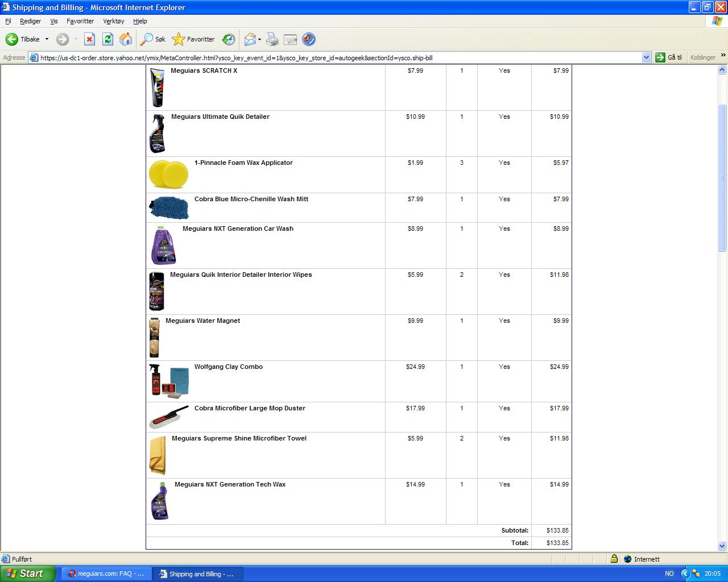Open the History toolbar icon
The width and height of the screenshot is (728, 582).
coord(229,39)
